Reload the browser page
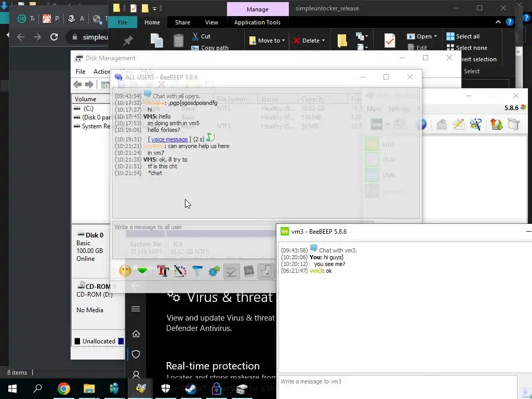The width and height of the screenshot is (532, 399). (54, 37)
